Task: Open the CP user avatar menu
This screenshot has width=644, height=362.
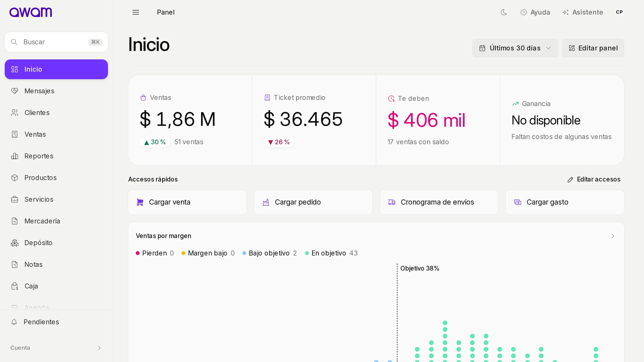Action: [619, 12]
